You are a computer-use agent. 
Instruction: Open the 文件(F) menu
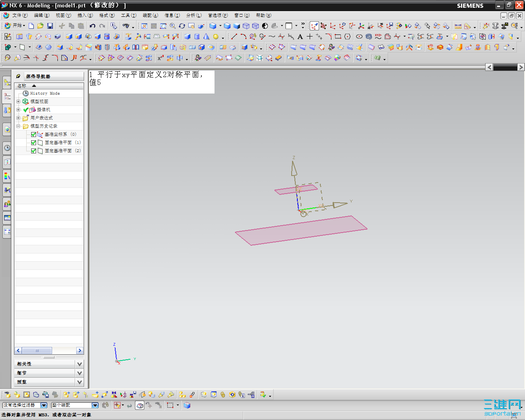coord(19,15)
